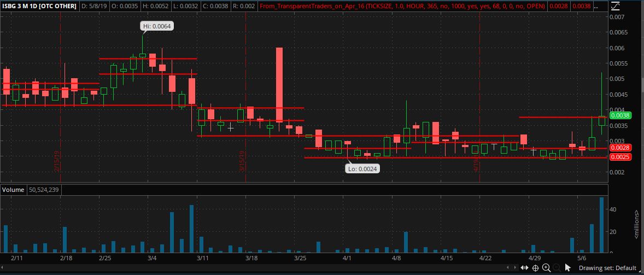Click the 2/15/19 vertical date marker
This screenshot has height=275, width=644.
(x=57, y=162)
